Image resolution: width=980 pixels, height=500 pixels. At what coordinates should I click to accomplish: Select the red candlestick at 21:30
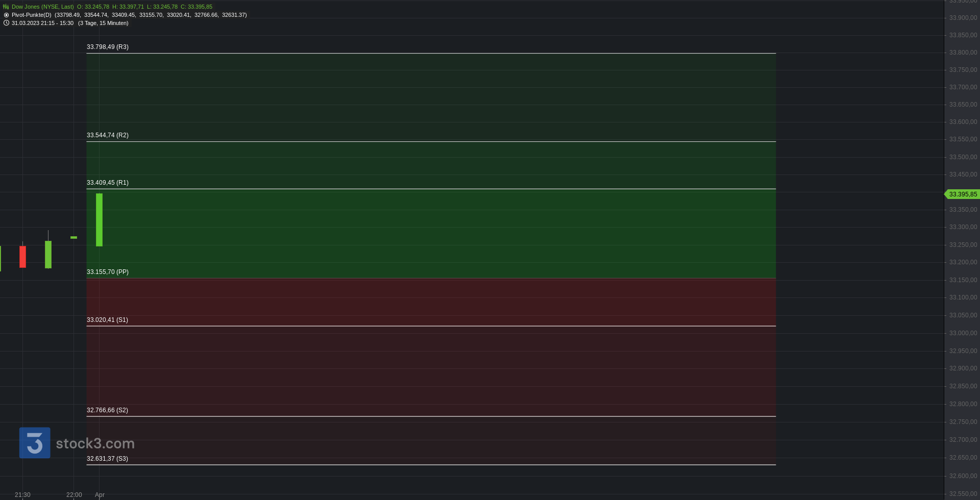pyautogui.click(x=22, y=256)
